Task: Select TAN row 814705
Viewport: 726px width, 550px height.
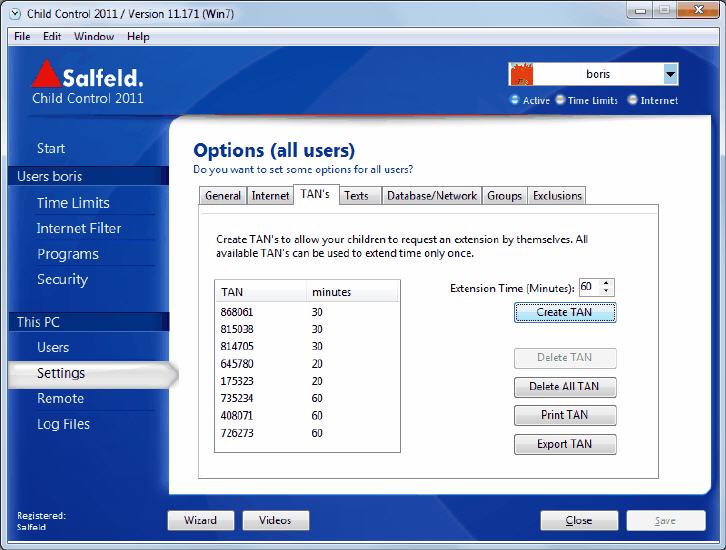Action: coord(307,347)
